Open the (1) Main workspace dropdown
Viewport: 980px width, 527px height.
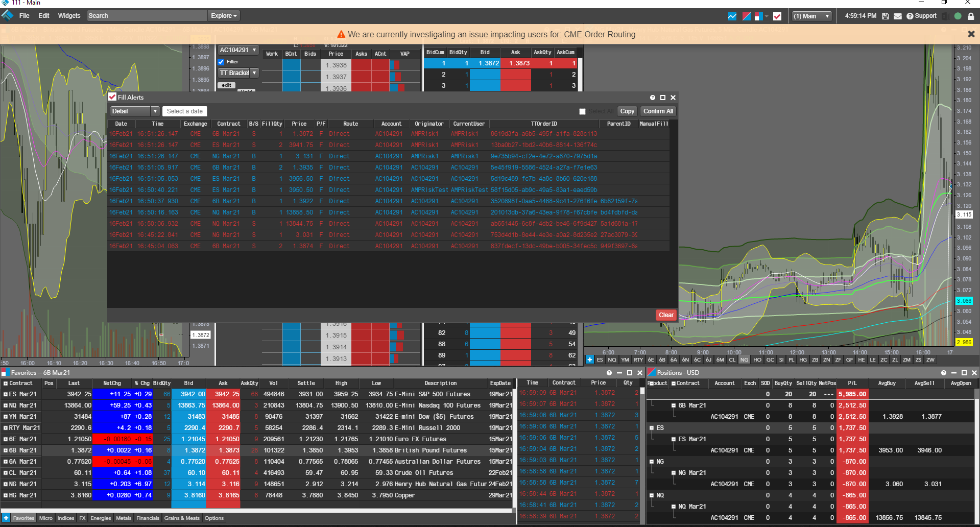click(x=811, y=16)
